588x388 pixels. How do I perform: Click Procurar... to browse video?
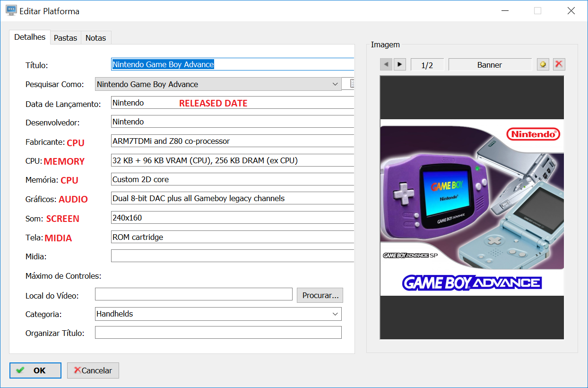tap(320, 295)
